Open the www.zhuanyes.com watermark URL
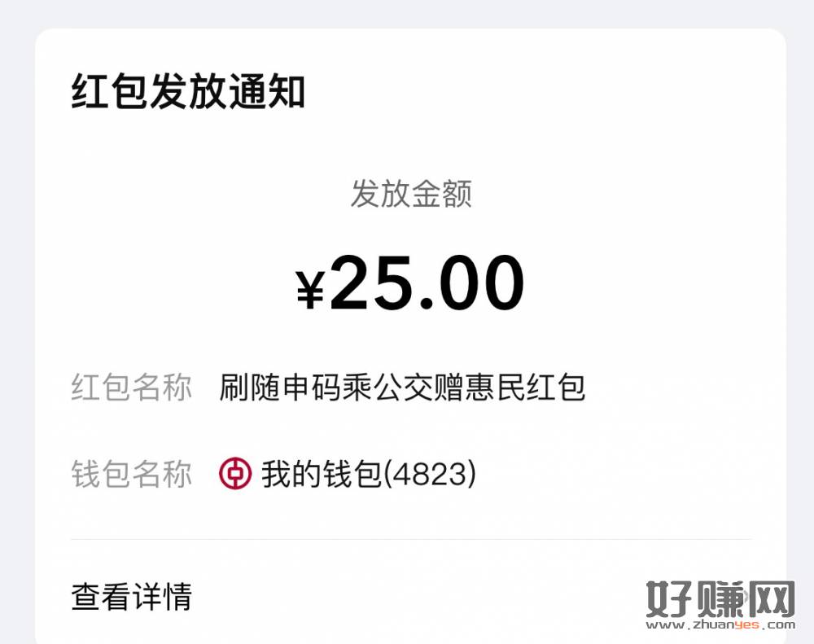 click(721, 625)
